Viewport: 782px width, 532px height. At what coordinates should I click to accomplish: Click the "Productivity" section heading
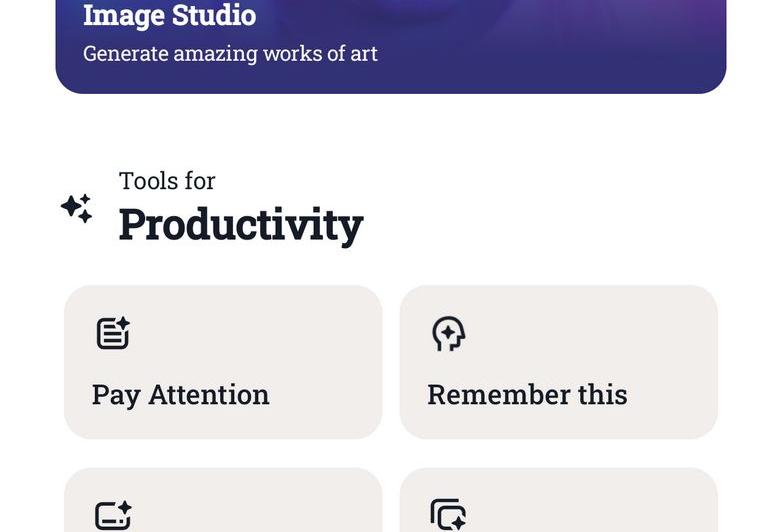click(241, 225)
